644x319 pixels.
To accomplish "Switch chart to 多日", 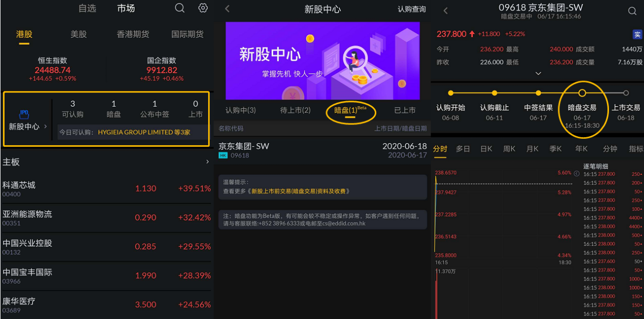I will click(463, 149).
